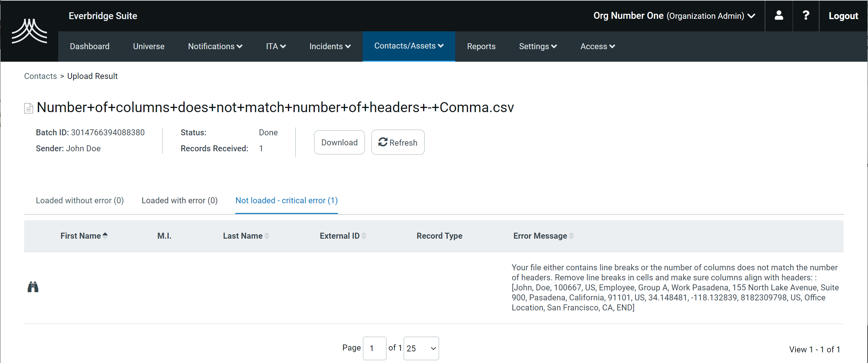Screen dimensions: 868x363
Task: Open the Reports menu item
Action: pos(481,46)
